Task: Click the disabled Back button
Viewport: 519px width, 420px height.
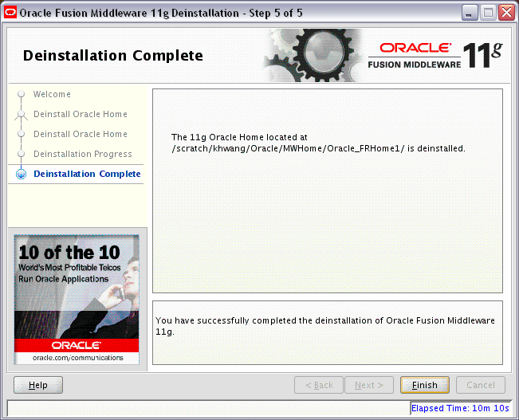Action: coord(319,385)
